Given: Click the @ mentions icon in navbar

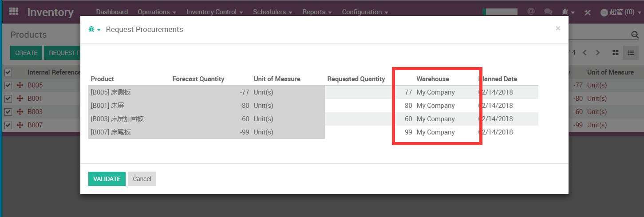Looking at the screenshot, I should coord(530,12).
